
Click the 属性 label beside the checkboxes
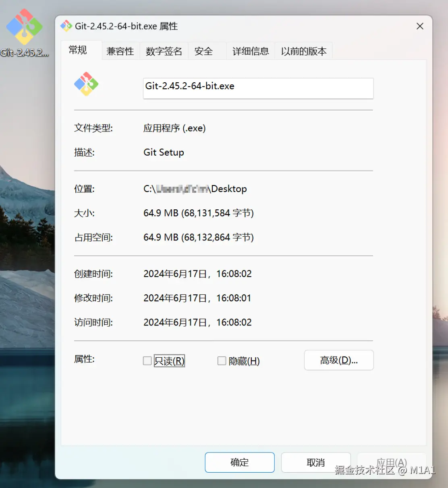84,359
